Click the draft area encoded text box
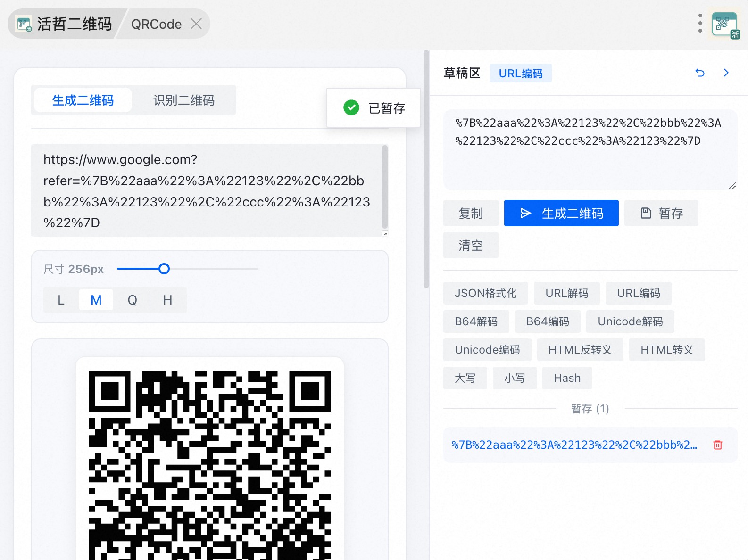The width and height of the screenshot is (748, 560). coord(590,150)
